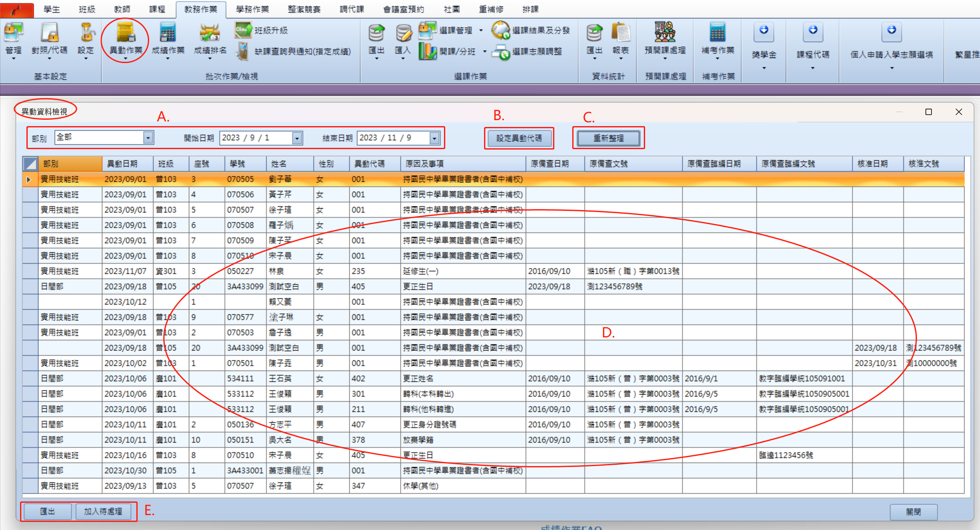
Task: Click 休學(其他) reason cell
Action: (463, 486)
